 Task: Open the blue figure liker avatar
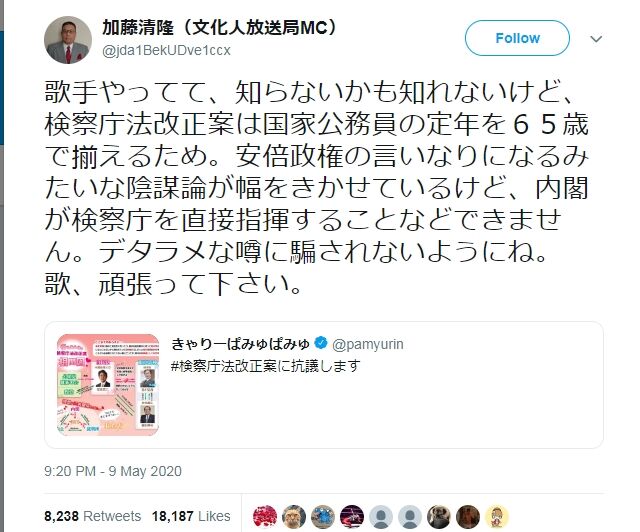[323, 517]
